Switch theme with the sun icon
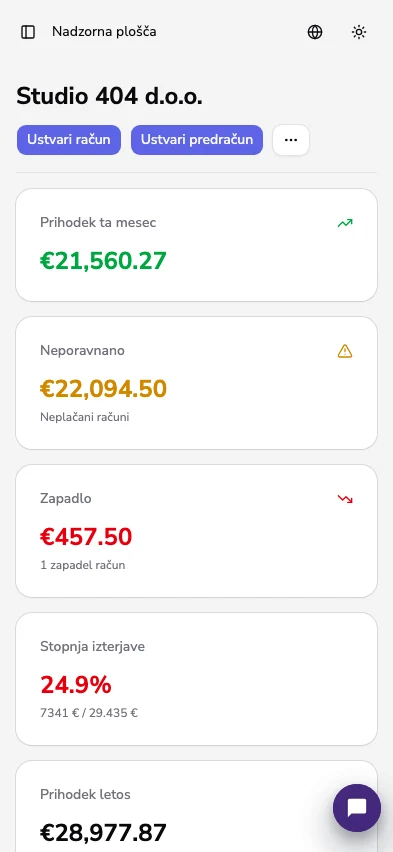Image resolution: width=393 pixels, height=852 pixels. point(359,32)
